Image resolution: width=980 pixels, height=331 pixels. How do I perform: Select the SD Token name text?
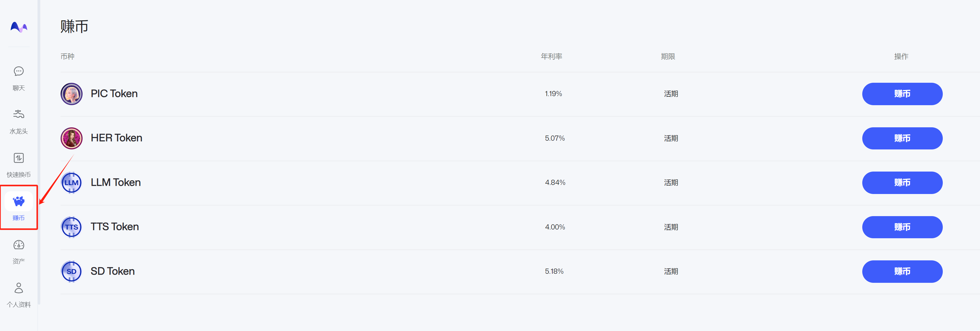tap(113, 271)
